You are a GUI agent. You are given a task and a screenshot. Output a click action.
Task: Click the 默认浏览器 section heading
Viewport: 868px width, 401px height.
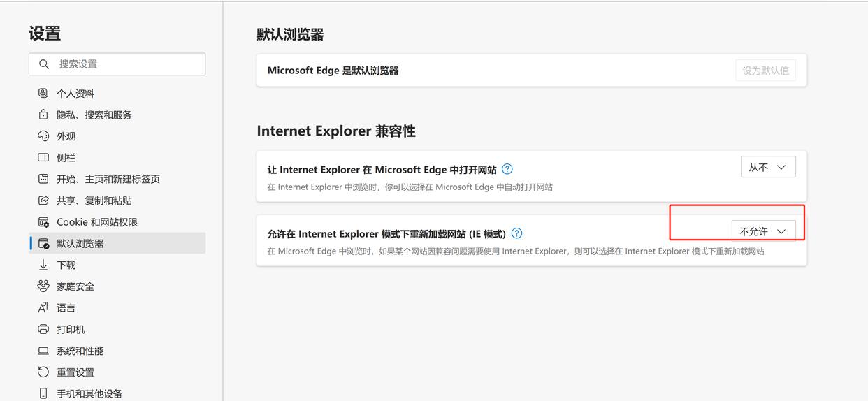point(290,34)
